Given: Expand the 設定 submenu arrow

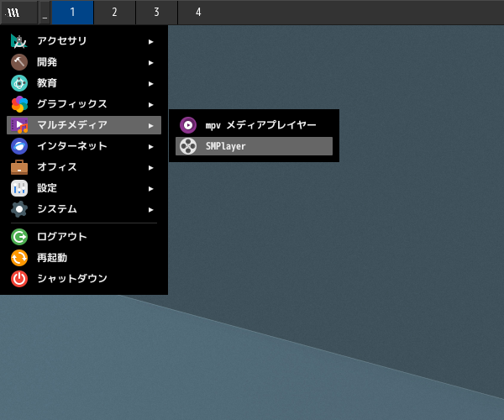Looking at the screenshot, I should coord(150,189).
